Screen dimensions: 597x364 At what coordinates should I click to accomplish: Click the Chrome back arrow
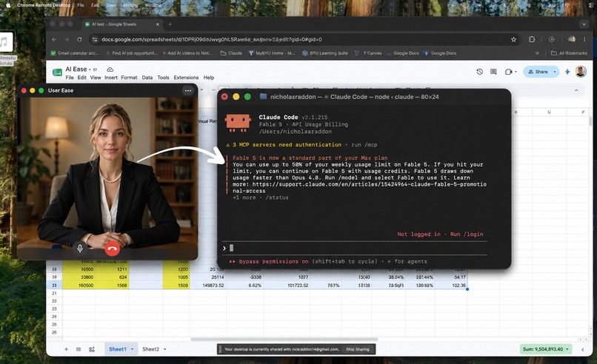54,39
